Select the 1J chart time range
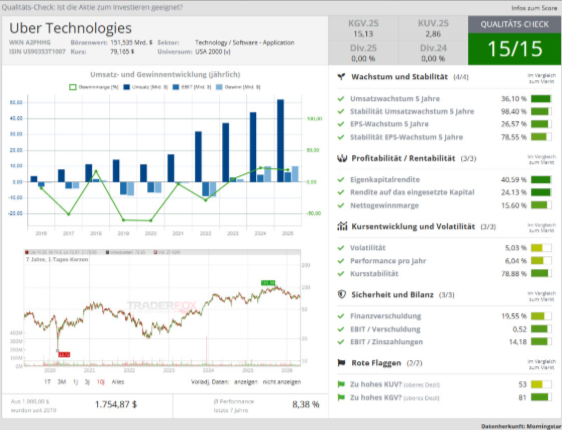 [75, 382]
